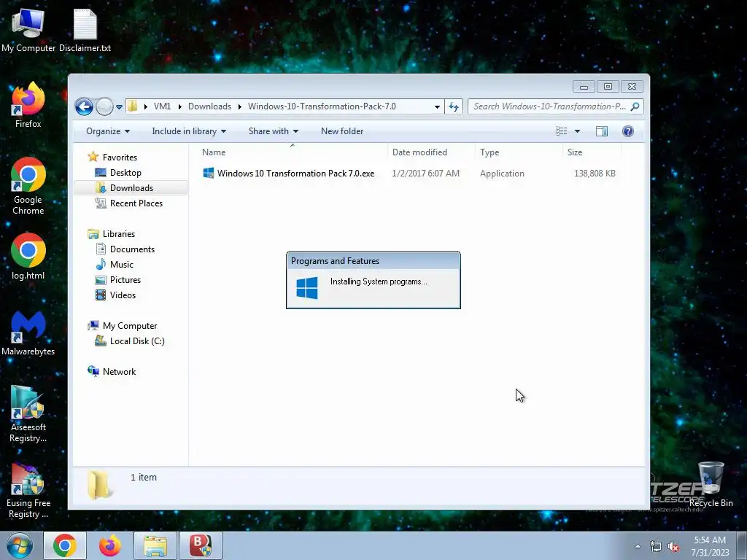This screenshot has height=560, width=747.
Task: Show hidden tray icons arrow
Action: [638, 547]
